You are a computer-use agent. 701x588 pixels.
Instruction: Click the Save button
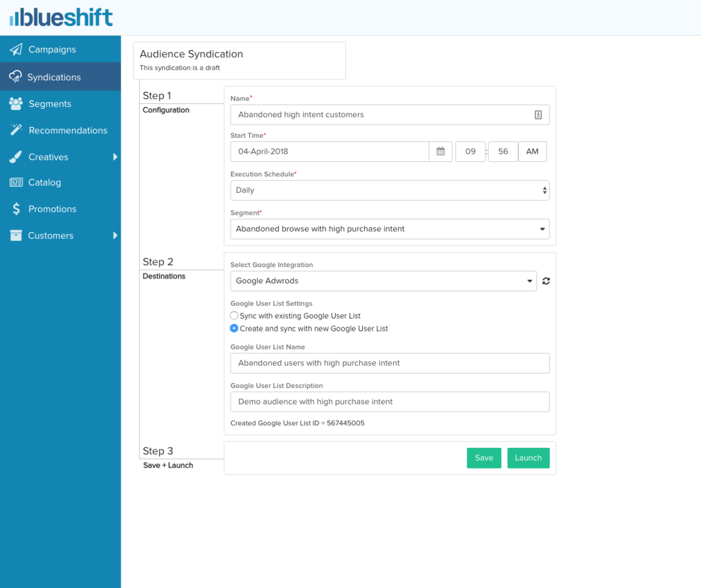click(x=484, y=458)
